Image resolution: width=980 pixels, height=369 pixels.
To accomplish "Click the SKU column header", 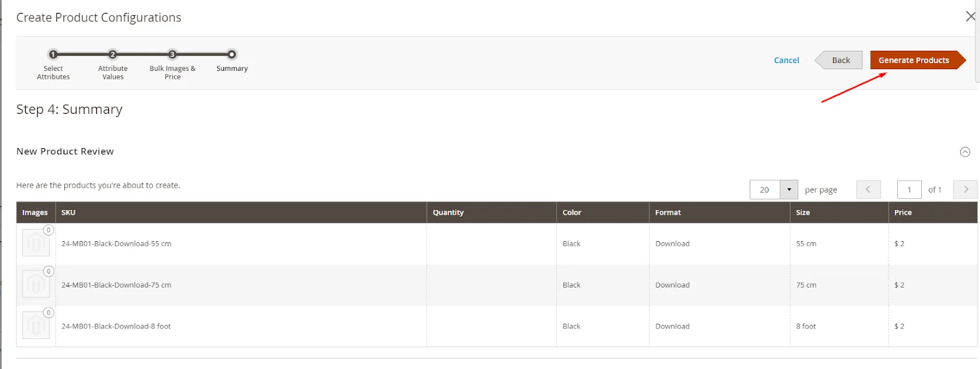I will tap(69, 212).
